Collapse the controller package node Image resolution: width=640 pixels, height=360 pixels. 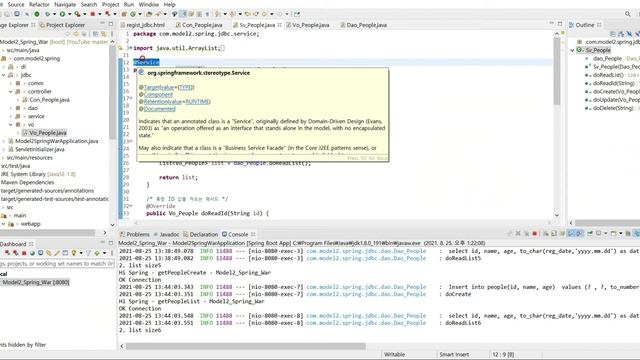tap(11, 92)
